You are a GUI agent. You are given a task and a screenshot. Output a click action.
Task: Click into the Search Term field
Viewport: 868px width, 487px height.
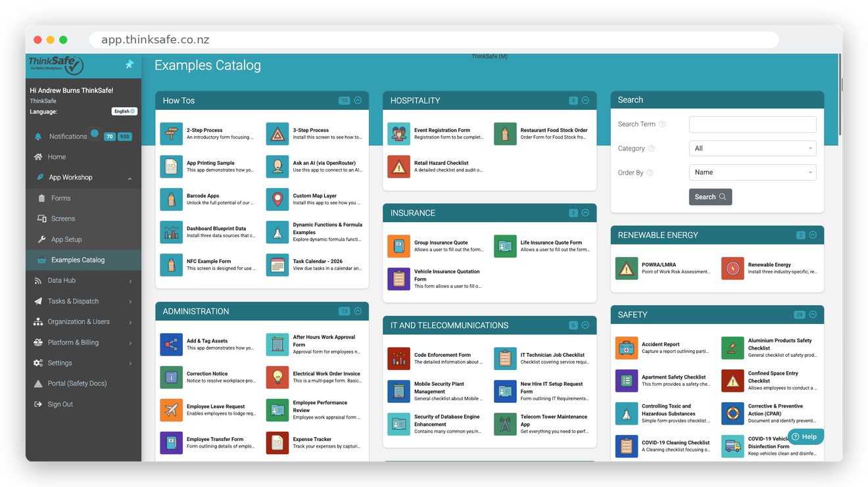[x=752, y=124]
